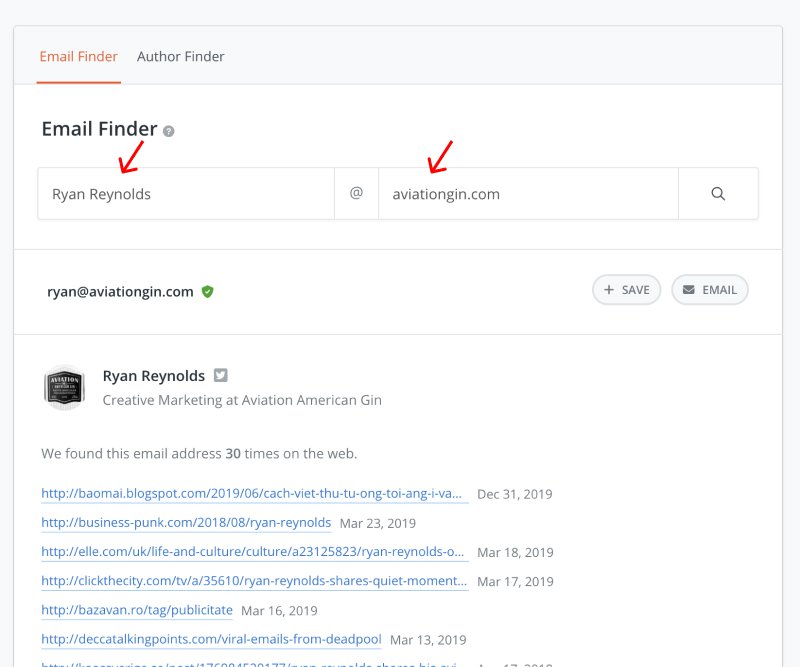The image size is (800, 667).
Task: Click the Aviation Gin avatar logo
Action: pos(64,387)
